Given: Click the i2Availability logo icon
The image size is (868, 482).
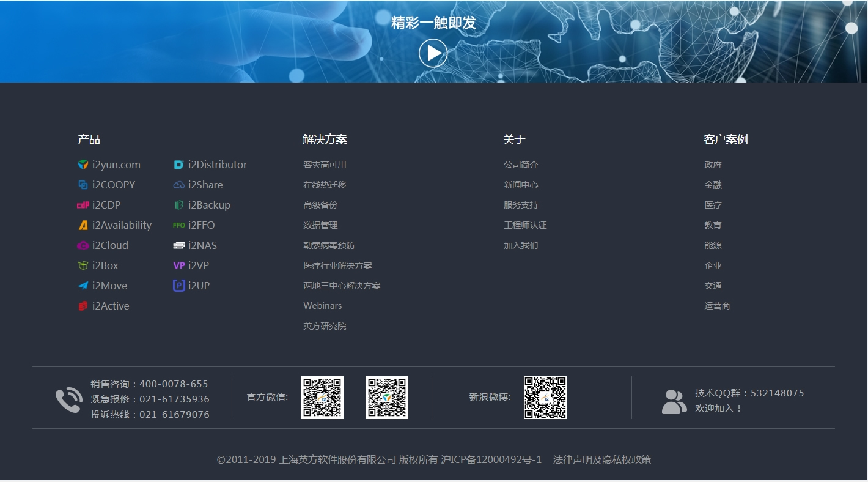Looking at the screenshot, I should pos(83,225).
